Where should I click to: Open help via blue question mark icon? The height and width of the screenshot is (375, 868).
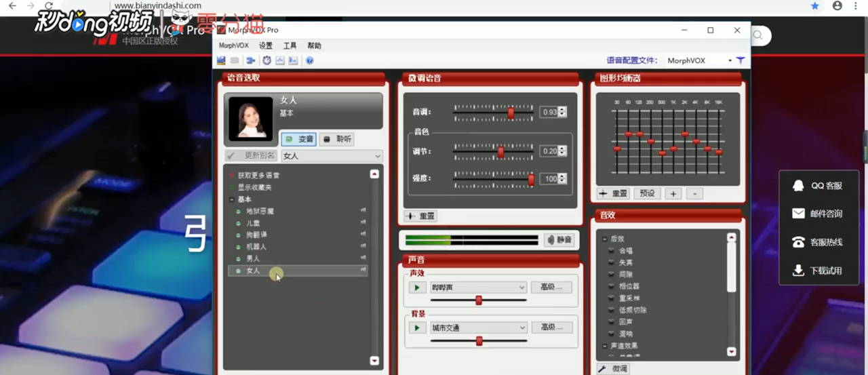click(x=309, y=60)
